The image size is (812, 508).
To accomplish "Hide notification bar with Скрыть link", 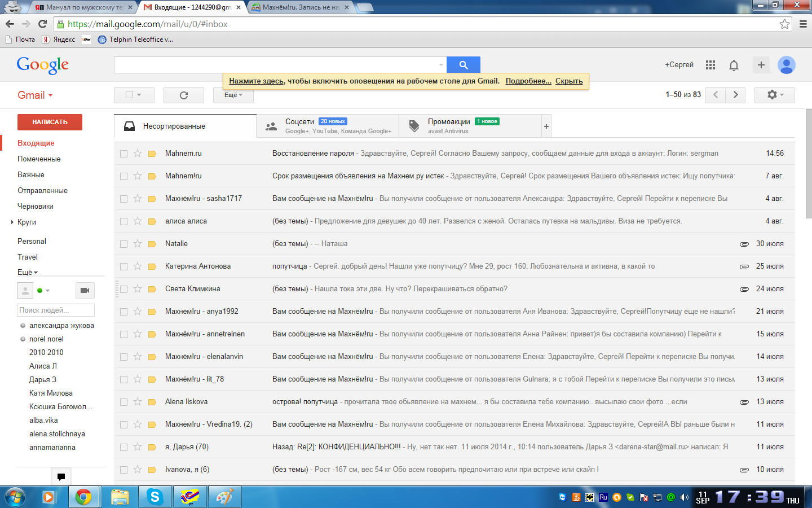I will [x=569, y=81].
